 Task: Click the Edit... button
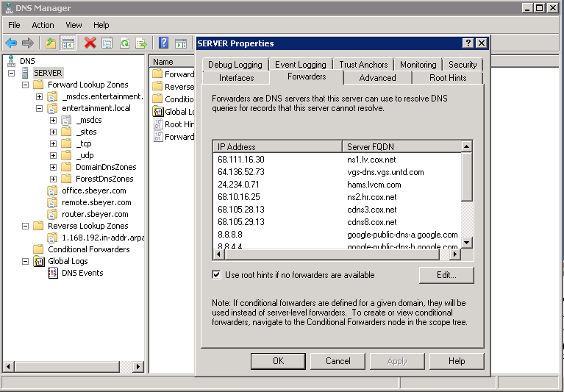(446, 275)
